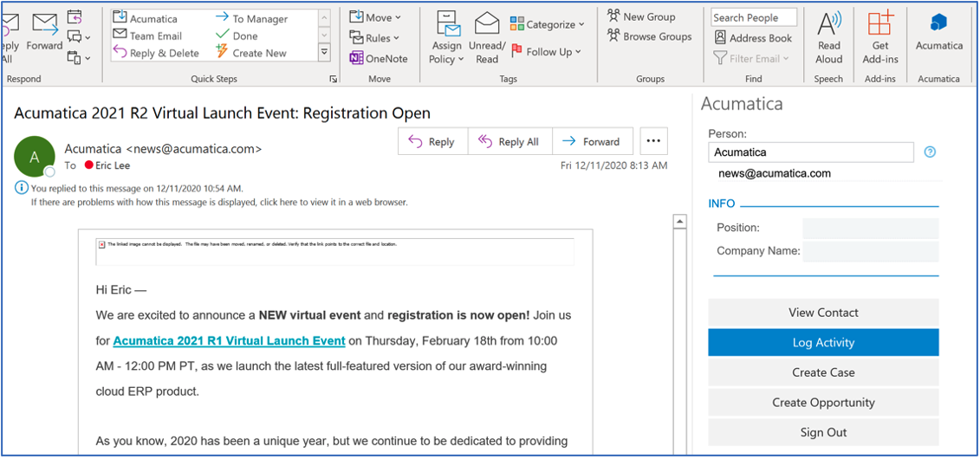Click the Quick Steps gallery down arrow

coord(324,36)
